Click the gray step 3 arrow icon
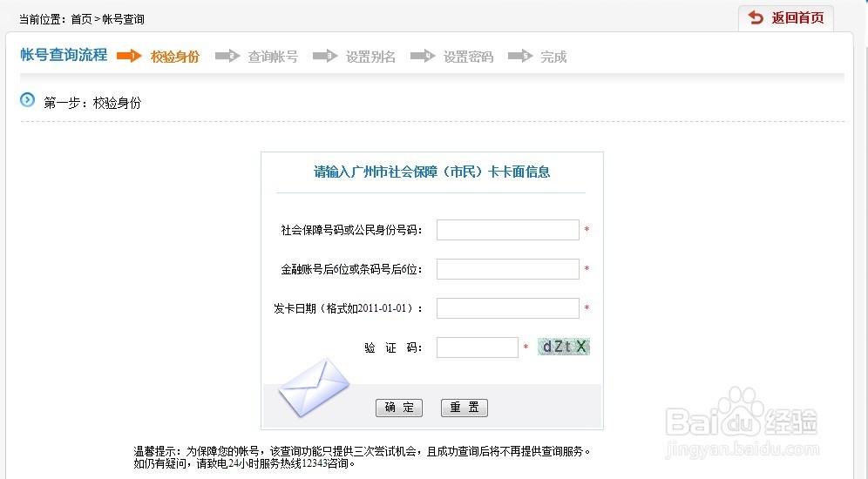The height and width of the screenshot is (479, 868). (325, 56)
